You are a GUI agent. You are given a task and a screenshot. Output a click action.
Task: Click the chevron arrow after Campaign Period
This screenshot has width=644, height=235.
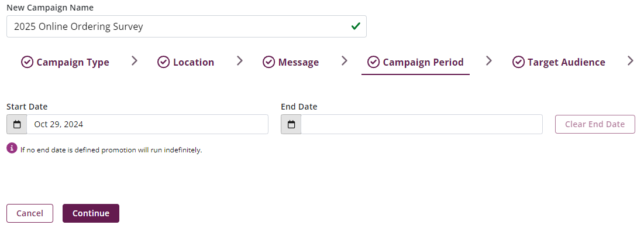[489, 60]
